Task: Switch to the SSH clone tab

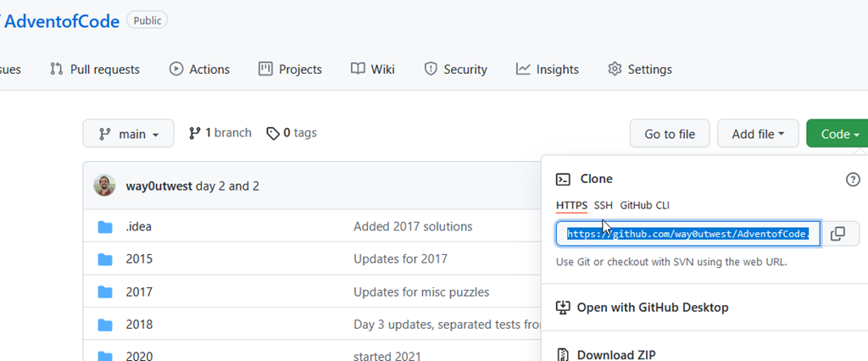Action: click(x=604, y=205)
